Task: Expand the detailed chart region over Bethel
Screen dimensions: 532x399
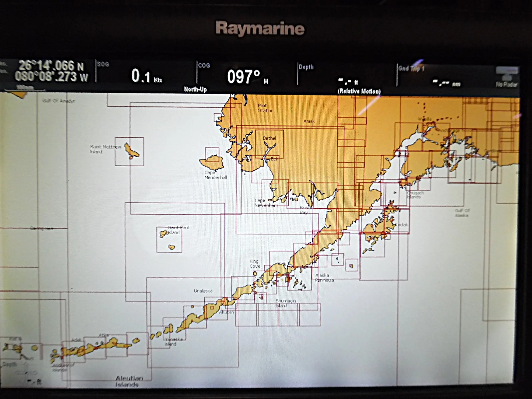Action: [269, 144]
